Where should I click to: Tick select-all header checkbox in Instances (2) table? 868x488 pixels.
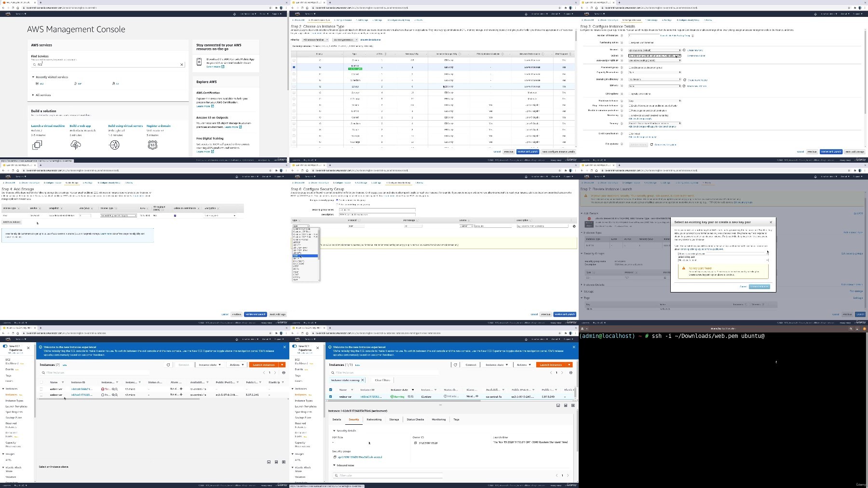tap(41, 382)
